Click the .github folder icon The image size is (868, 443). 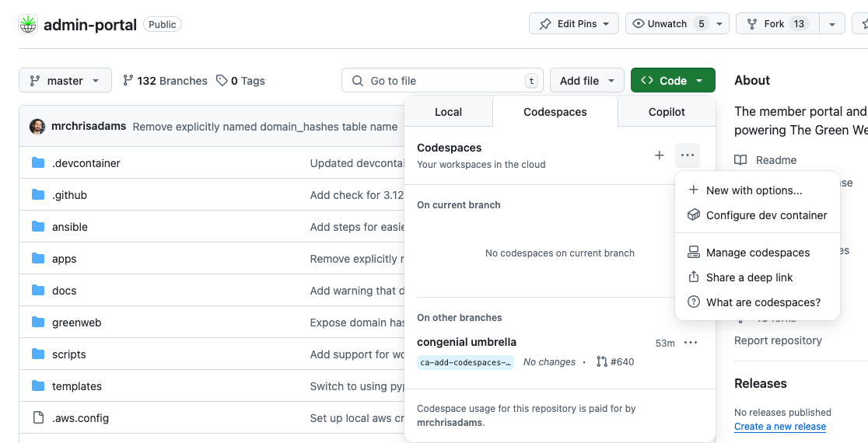(37, 194)
